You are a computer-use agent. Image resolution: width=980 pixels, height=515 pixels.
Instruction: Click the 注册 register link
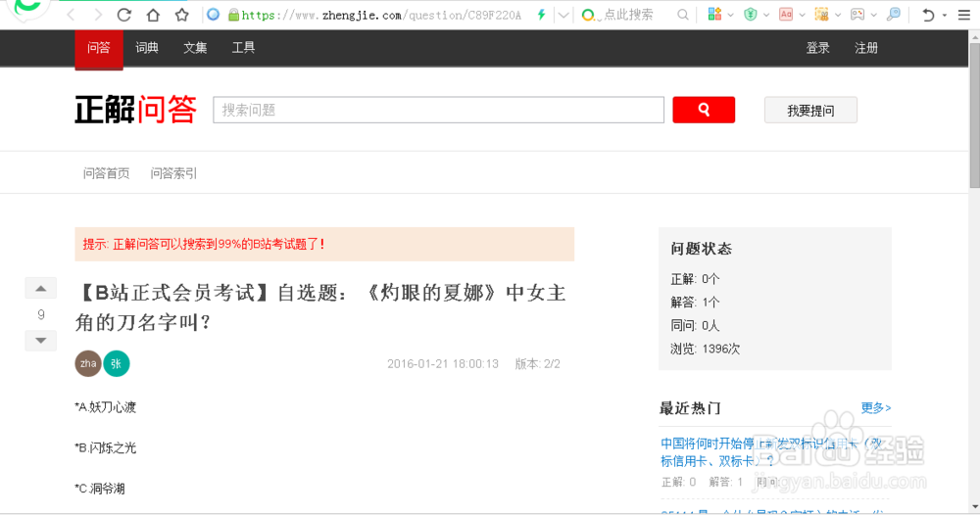[x=866, y=48]
